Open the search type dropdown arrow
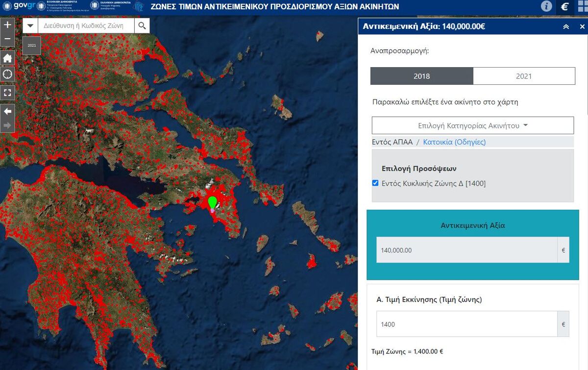The width and height of the screenshot is (588, 370). click(x=30, y=26)
